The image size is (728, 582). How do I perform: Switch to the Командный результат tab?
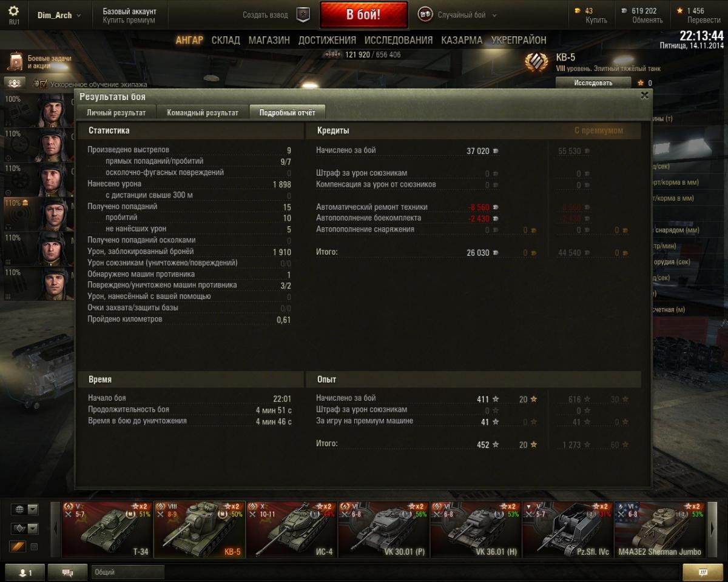coord(203,113)
